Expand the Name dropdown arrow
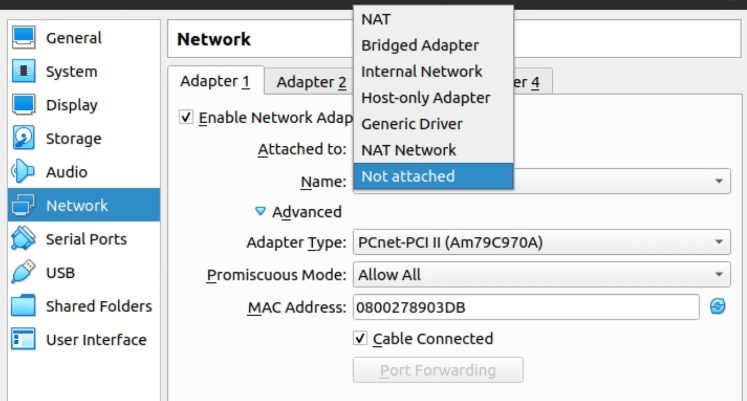Image resolution: width=747 pixels, height=401 pixels. point(719,181)
